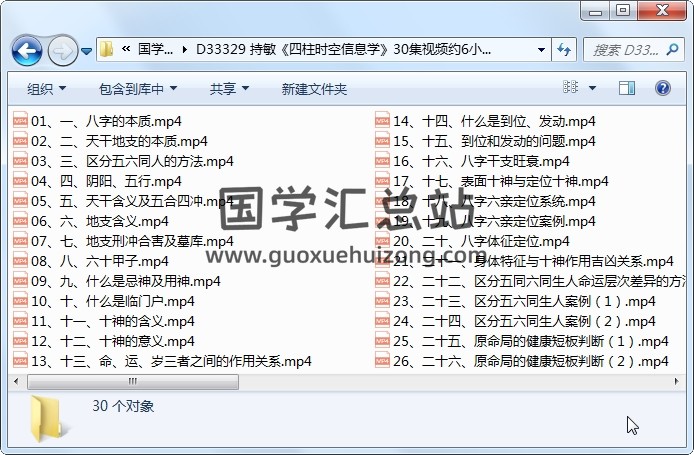
Task: Click the folder icon in address bar
Action: (106, 49)
